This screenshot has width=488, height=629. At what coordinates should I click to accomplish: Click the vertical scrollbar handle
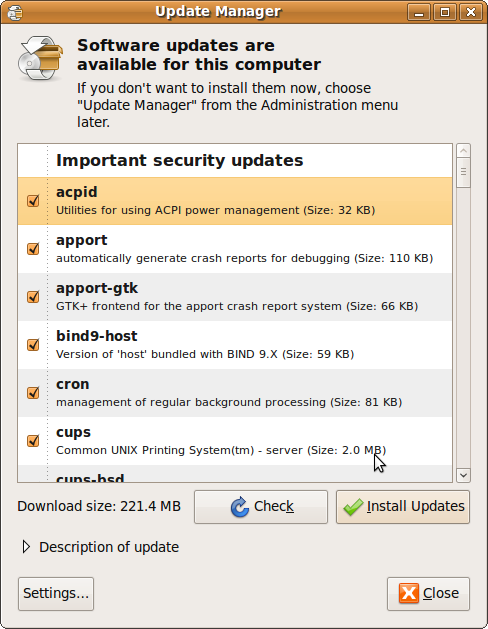tap(464, 173)
